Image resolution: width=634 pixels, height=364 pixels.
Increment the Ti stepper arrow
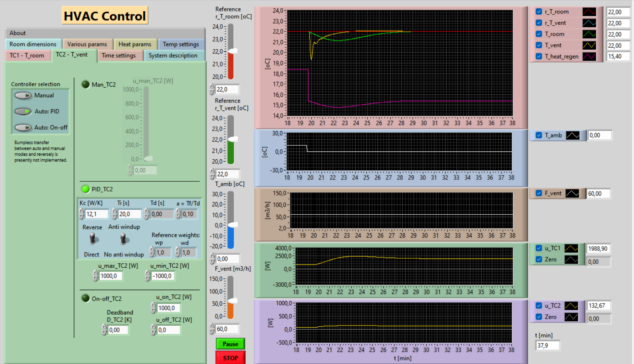[x=114, y=212]
